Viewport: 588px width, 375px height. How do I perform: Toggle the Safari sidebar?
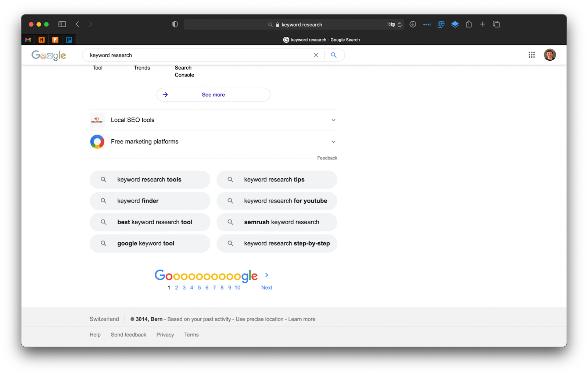point(62,24)
